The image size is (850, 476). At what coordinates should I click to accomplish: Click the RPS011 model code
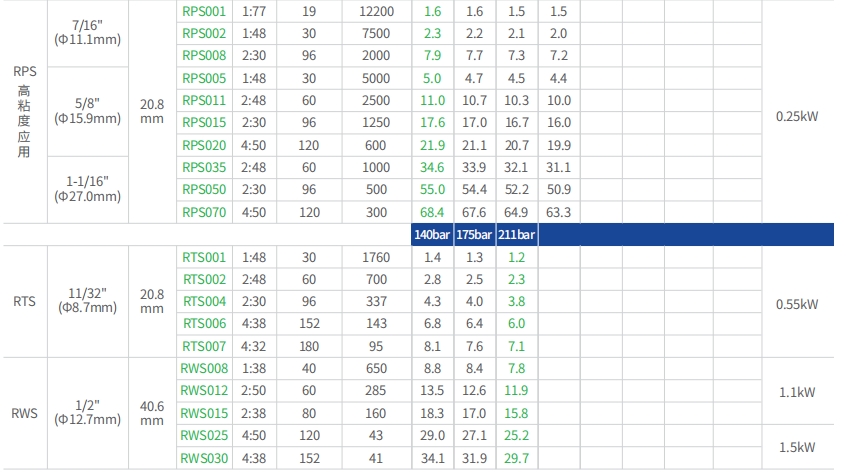click(x=204, y=101)
